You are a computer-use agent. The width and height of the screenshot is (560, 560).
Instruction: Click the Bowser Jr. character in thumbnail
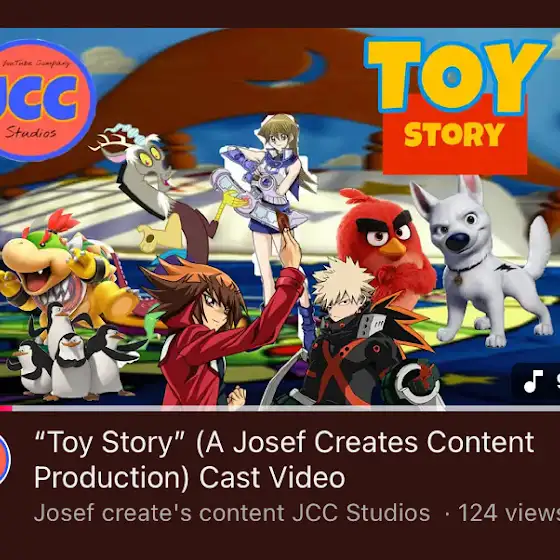pos(59,268)
